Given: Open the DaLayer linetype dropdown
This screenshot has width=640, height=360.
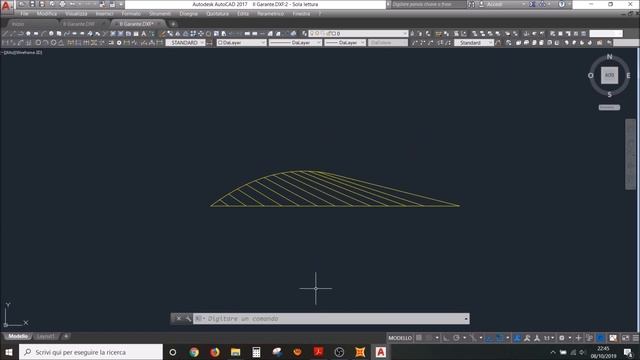Looking at the screenshot, I should click(295, 42).
